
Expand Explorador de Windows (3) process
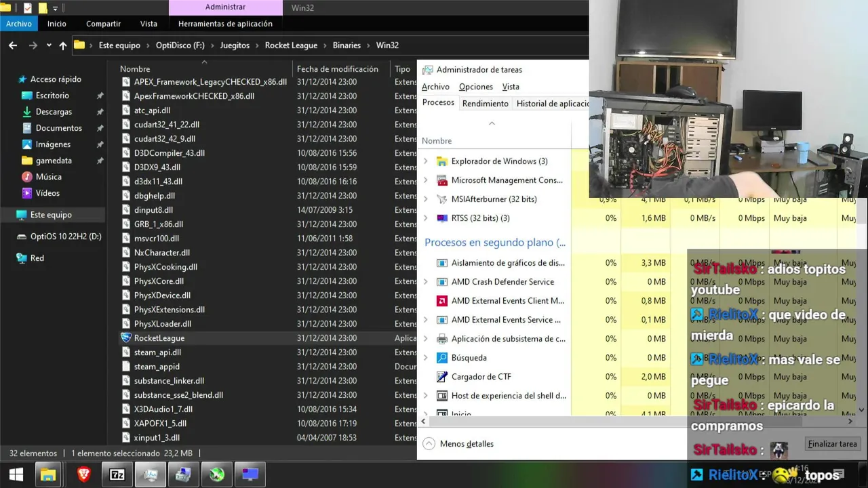click(426, 161)
